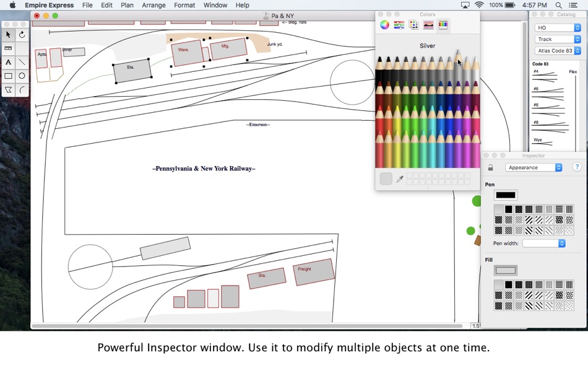
Task: Switch to the pencils color picker
Action: (x=443, y=25)
